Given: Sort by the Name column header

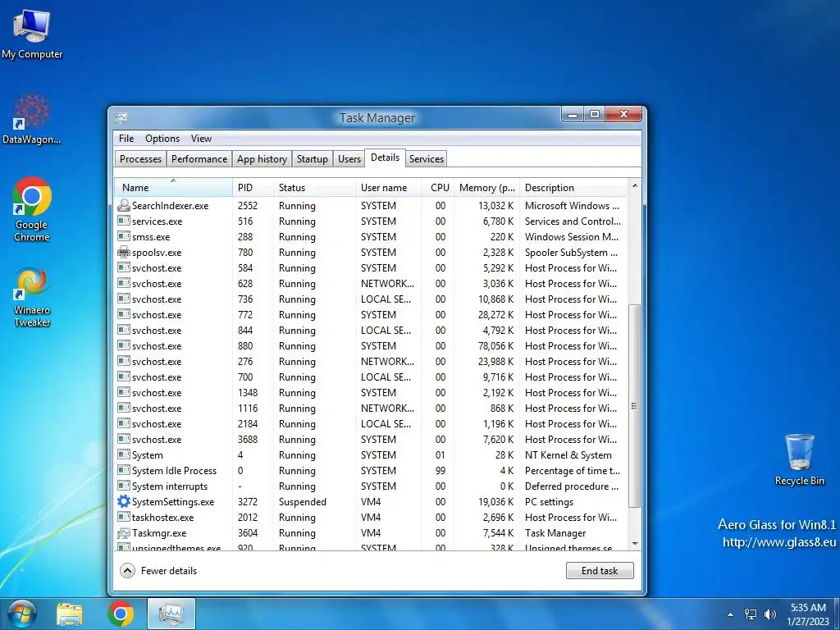Looking at the screenshot, I should tap(174, 188).
